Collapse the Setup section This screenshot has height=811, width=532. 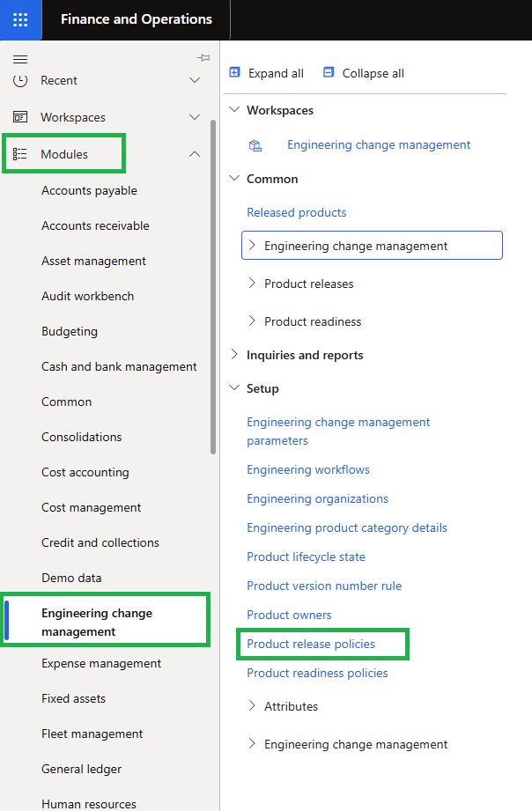(x=234, y=387)
